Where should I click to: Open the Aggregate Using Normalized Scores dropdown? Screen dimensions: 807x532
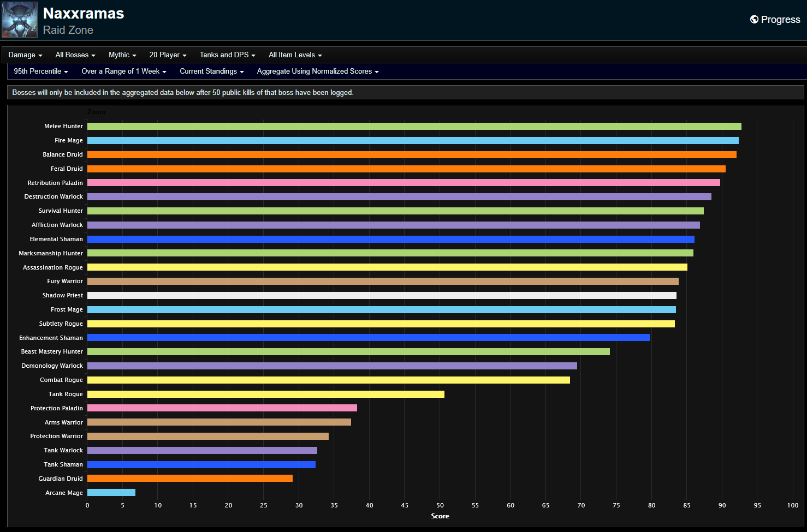click(317, 71)
